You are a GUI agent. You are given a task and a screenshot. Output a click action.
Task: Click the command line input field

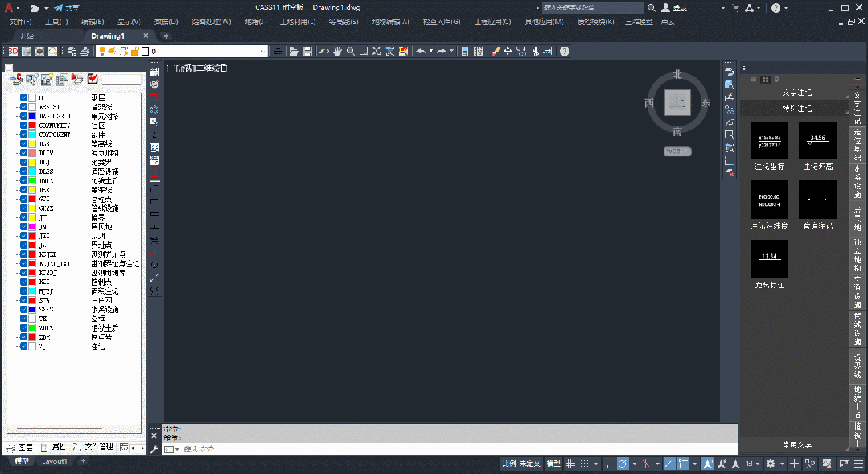(457, 449)
